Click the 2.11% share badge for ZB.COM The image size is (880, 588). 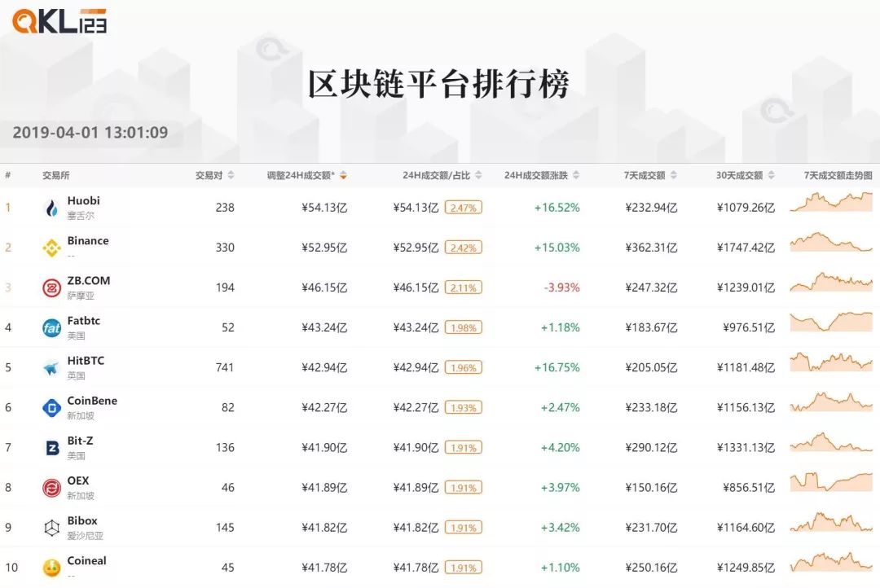click(464, 287)
